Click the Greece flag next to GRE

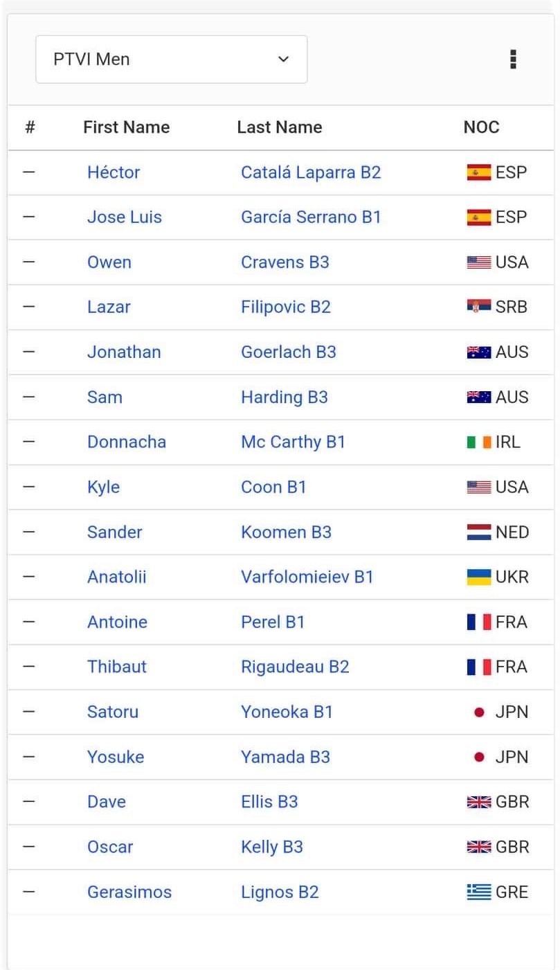[x=479, y=892]
